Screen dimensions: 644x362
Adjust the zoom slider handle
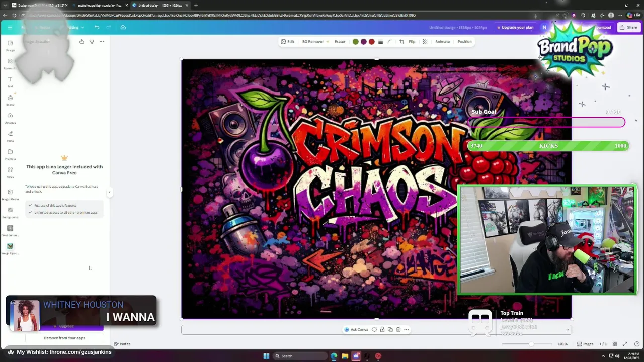pos(531,344)
